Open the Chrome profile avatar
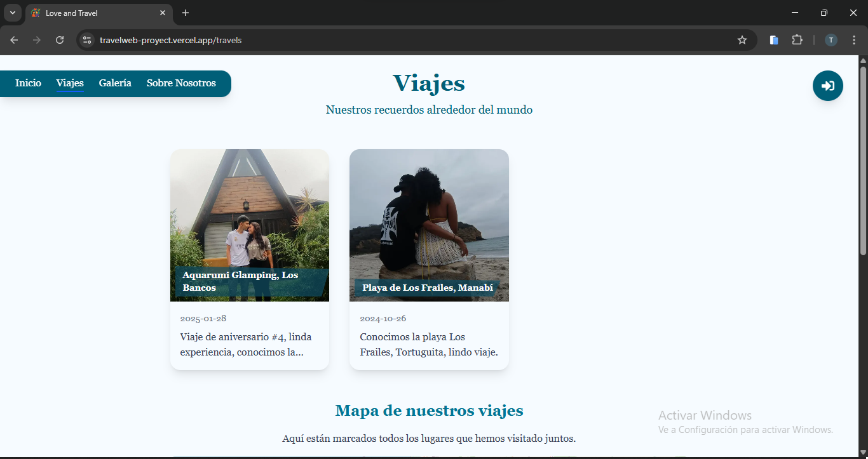 (x=831, y=40)
